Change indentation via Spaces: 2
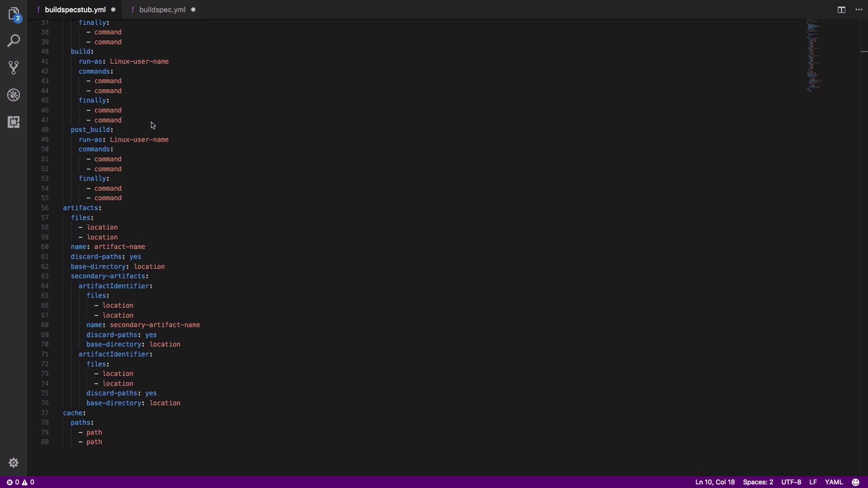The height and width of the screenshot is (488, 868). point(758,482)
